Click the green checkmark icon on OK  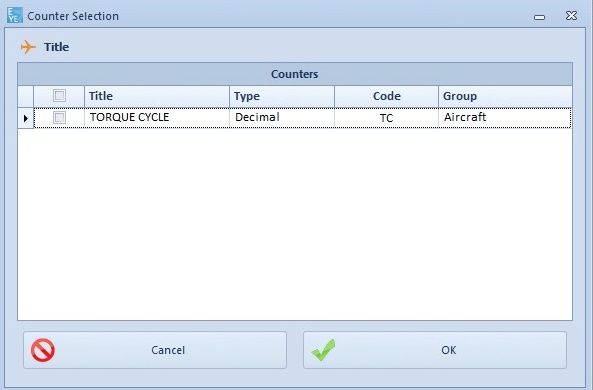tap(323, 350)
